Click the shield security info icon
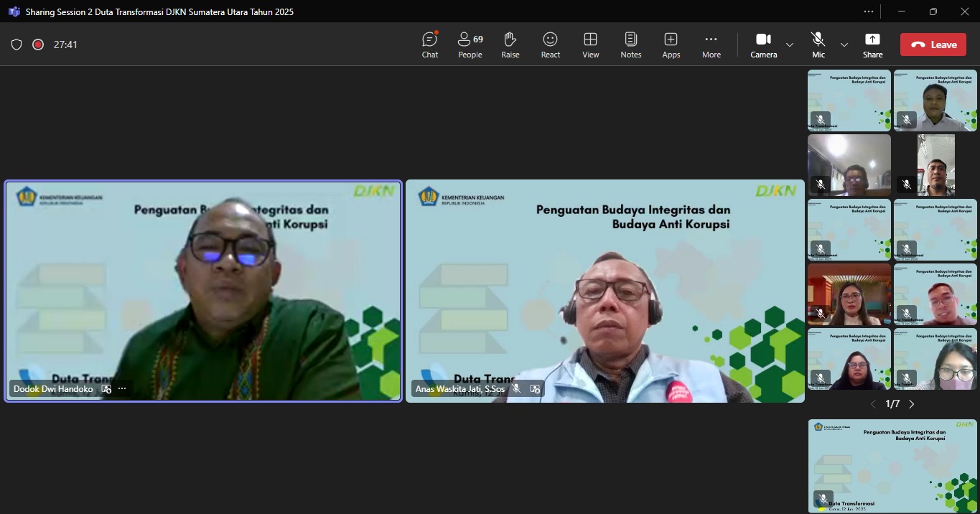The height and width of the screenshot is (514, 980). (17, 45)
